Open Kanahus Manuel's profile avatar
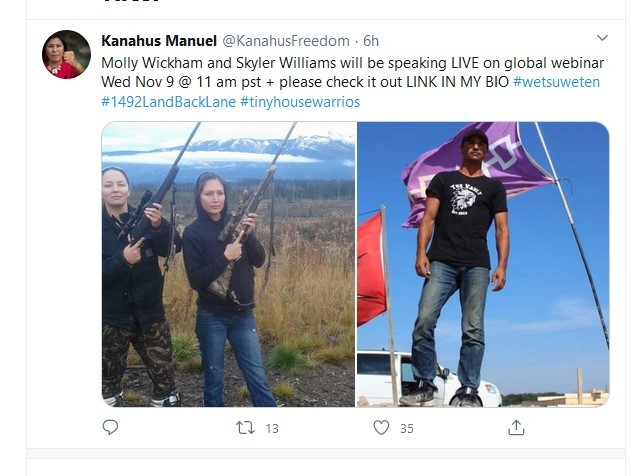The height and width of the screenshot is (476, 637). 66,54
